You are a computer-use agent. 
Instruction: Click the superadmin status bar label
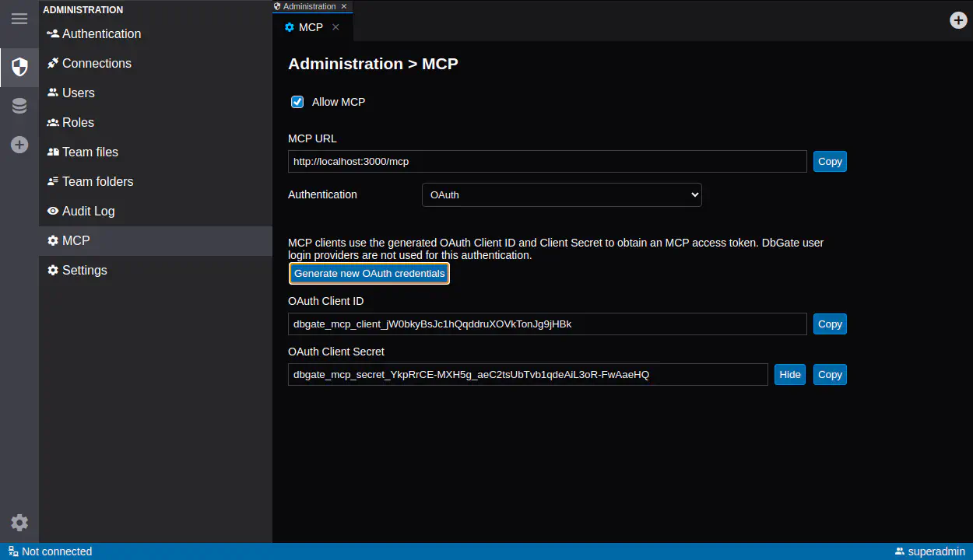tap(936, 551)
